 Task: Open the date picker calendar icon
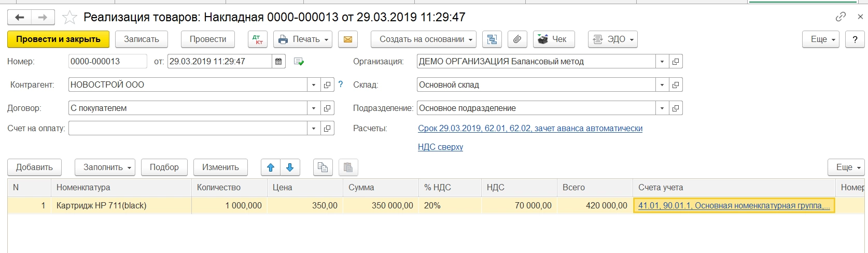[x=278, y=62]
